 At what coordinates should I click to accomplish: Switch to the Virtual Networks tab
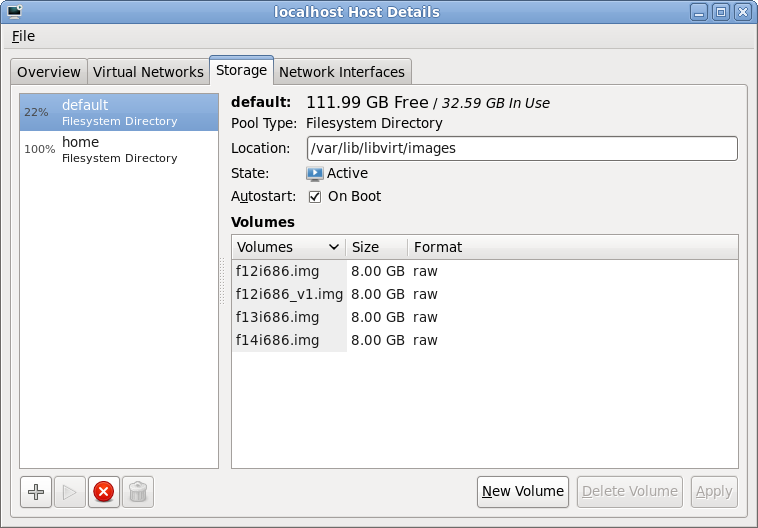[147, 72]
